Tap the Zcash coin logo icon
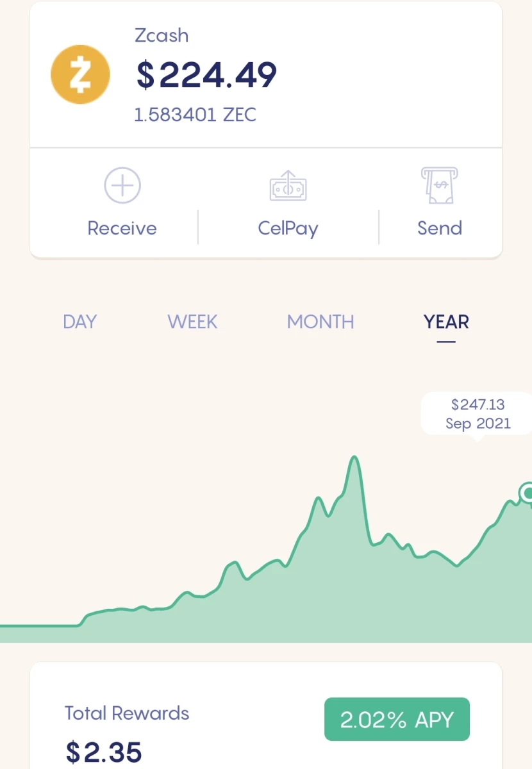Image resolution: width=532 pixels, height=769 pixels. (x=80, y=74)
